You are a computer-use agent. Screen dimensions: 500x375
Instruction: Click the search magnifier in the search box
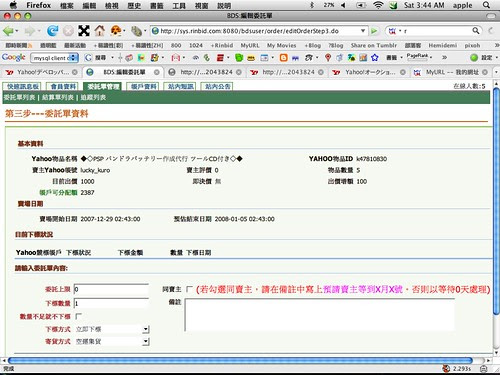pyautogui.click(x=476, y=31)
